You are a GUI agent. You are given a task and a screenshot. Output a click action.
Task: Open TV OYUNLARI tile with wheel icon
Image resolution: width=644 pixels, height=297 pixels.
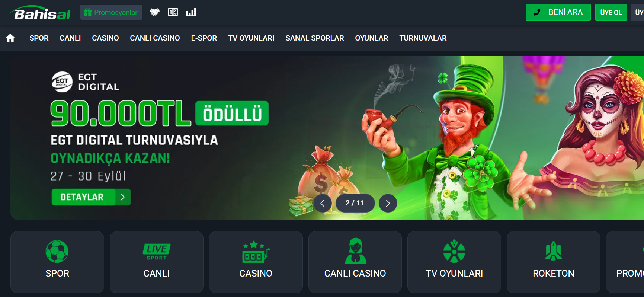[454, 262]
